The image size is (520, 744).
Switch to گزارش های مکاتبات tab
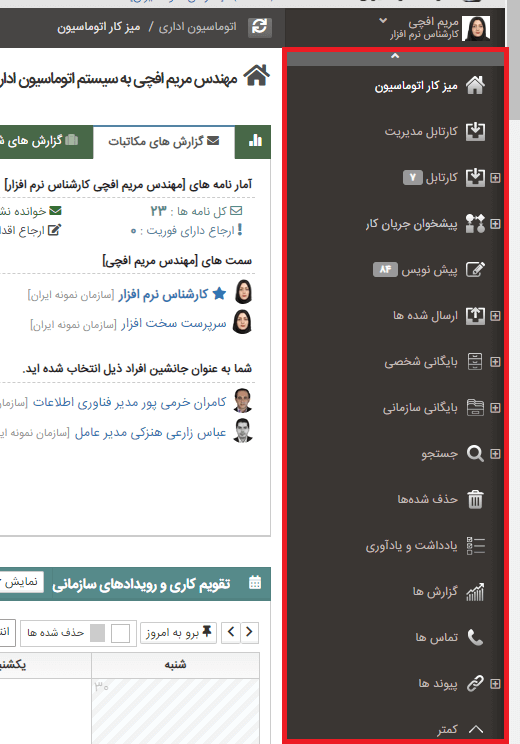(164, 141)
